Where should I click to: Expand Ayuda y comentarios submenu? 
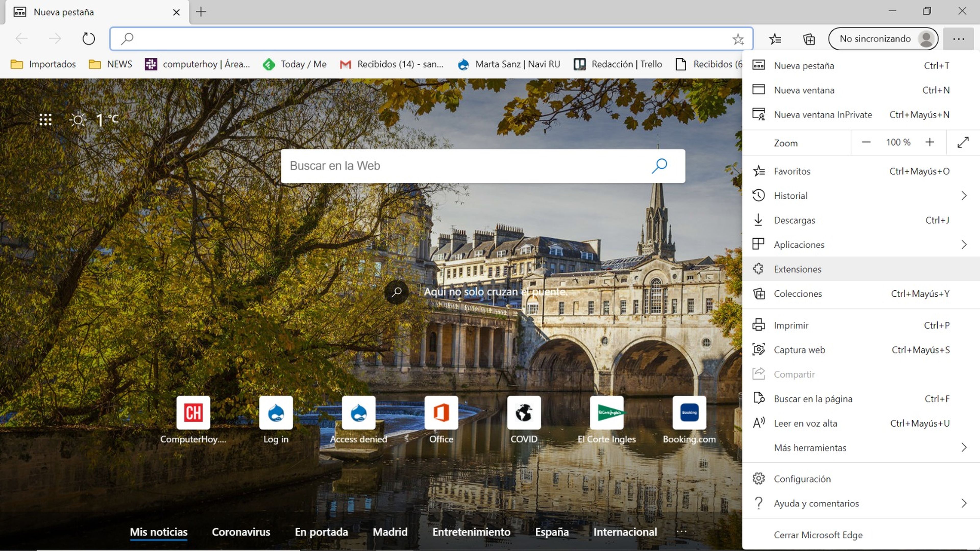964,504
